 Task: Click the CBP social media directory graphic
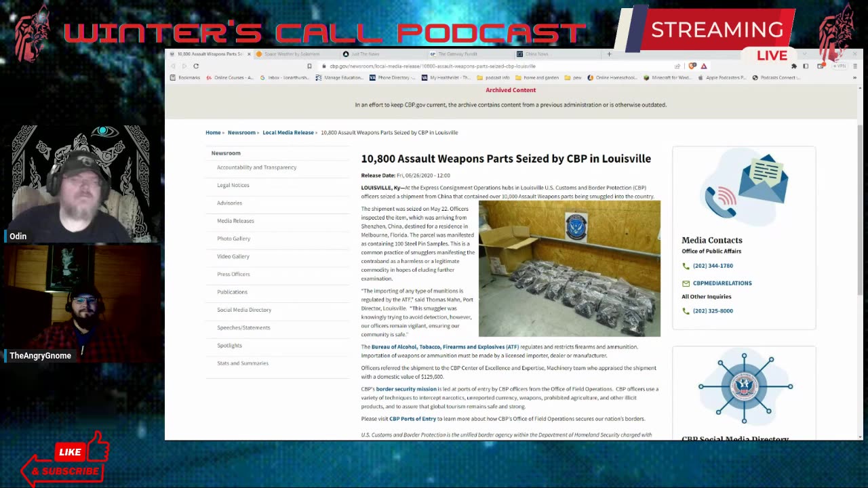744,387
